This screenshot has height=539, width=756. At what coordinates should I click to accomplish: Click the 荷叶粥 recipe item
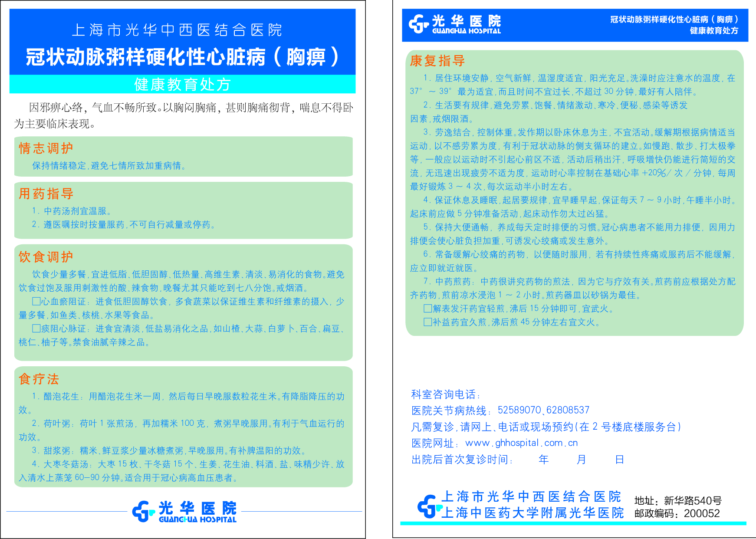point(181,430)
